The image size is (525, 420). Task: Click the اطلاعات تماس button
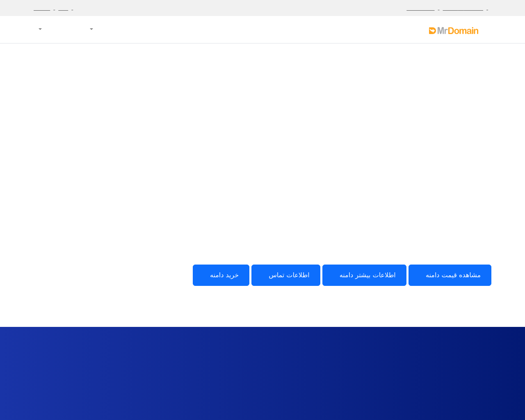(285, 275)
